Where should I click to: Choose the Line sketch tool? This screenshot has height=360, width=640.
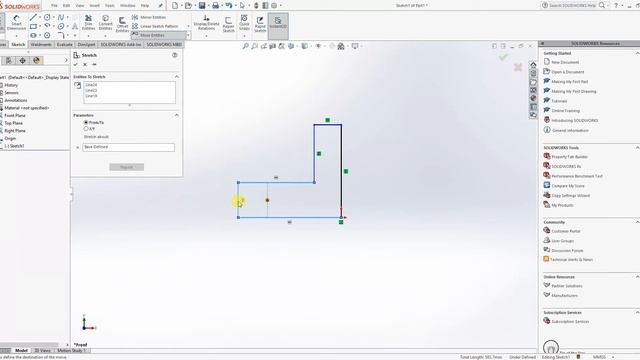(33, 17)
